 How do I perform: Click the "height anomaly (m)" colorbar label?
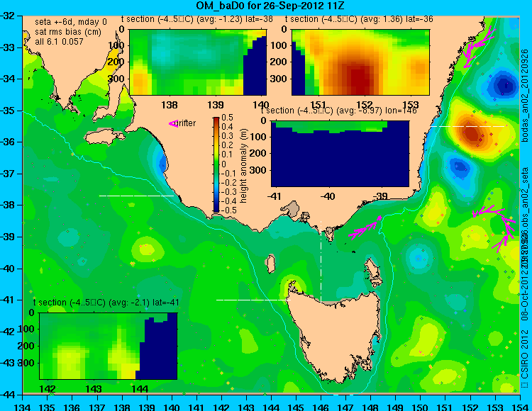(x=243, y=166)
